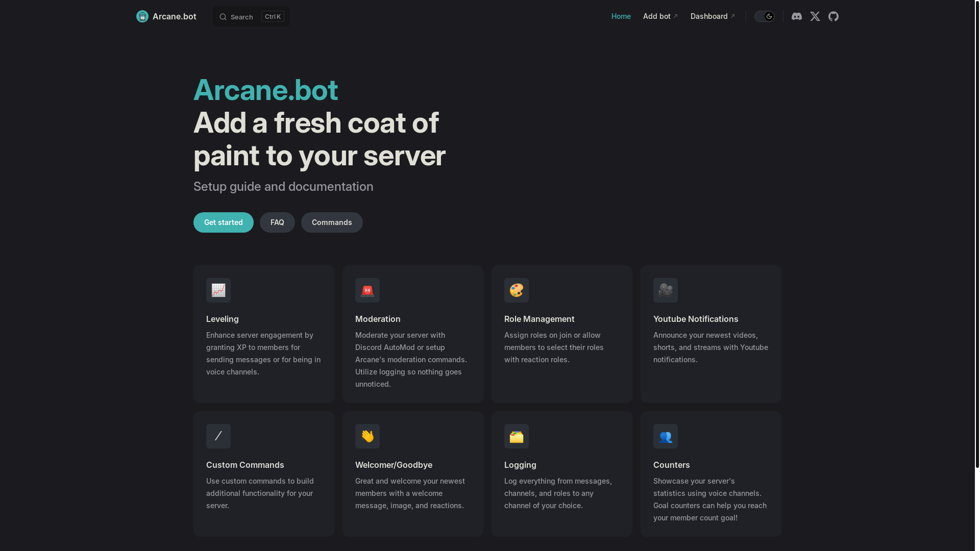Open the Discord server icon link
Screen dimensions: 980x551
tap(797, 16)
